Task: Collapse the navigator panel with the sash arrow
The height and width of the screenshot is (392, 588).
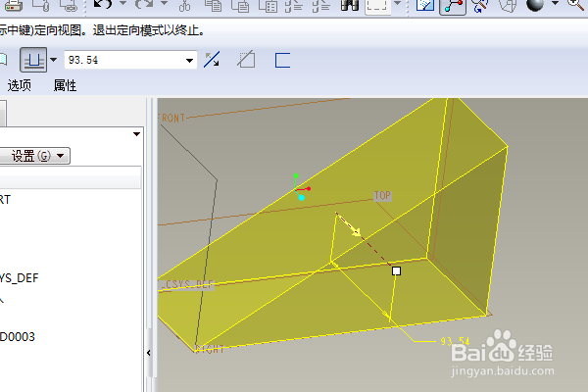Action: (149, 353)
